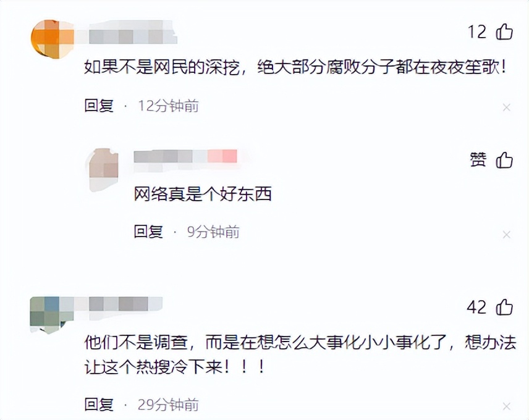529x420 pixels.
Task: Like the reply about 网络真是个好东西
Action: [x=504, y=160]
